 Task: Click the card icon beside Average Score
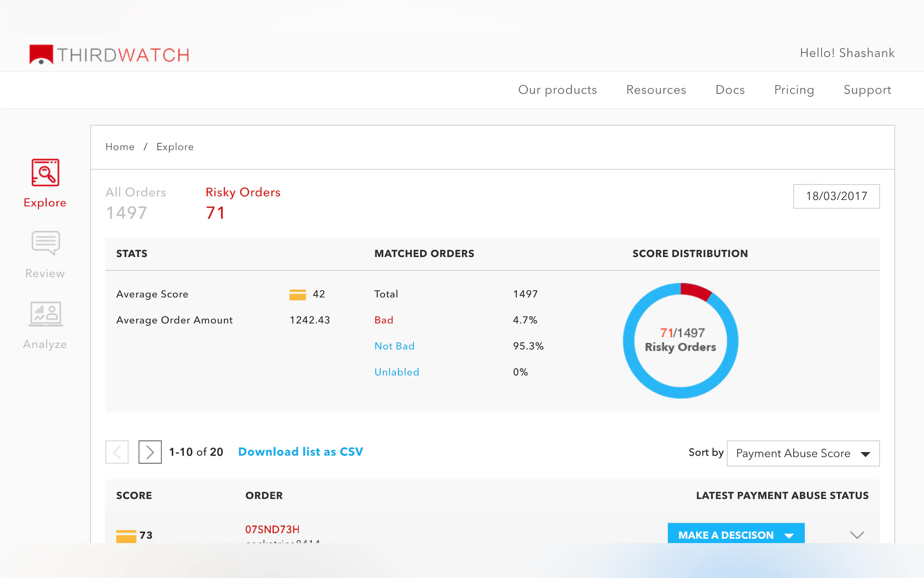pyautogui.click(x=298, y=294)
